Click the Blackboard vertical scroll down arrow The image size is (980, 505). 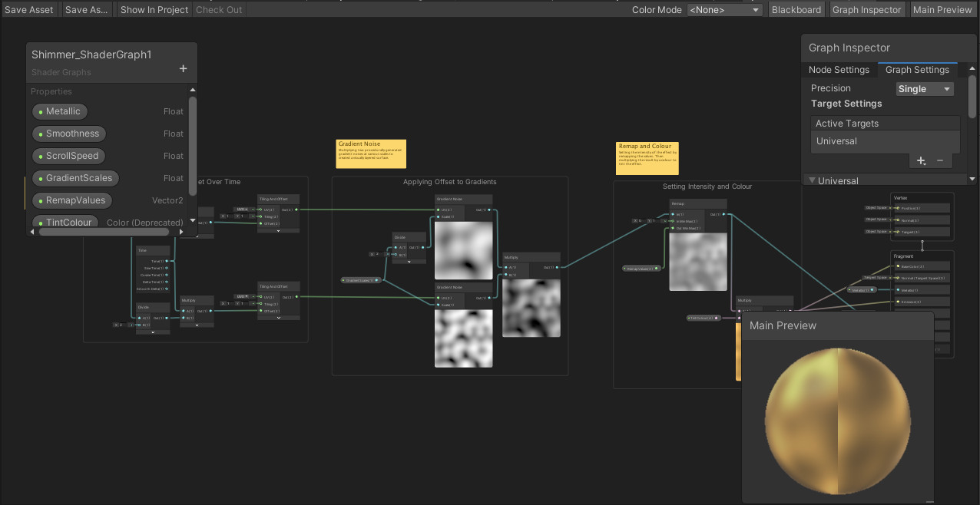tap(193, 220)
